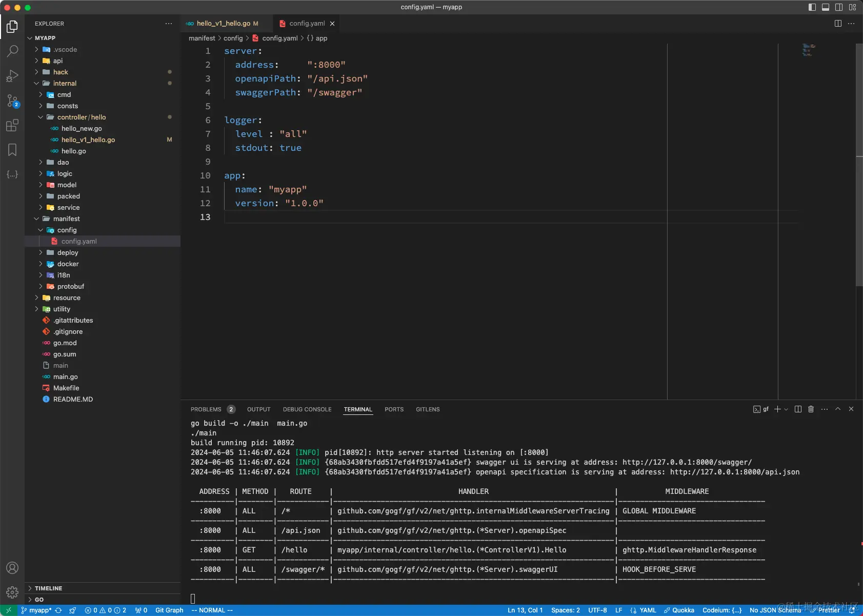Click the publish rocket icon in status bar
The image size is (863, 616).
(x=73, y=610)
